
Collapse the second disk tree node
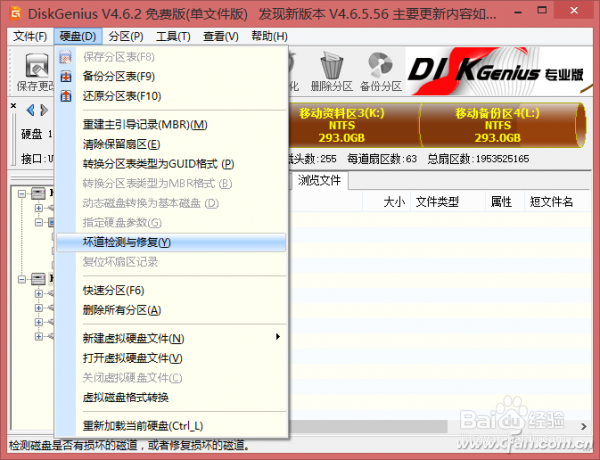point(22,279)
